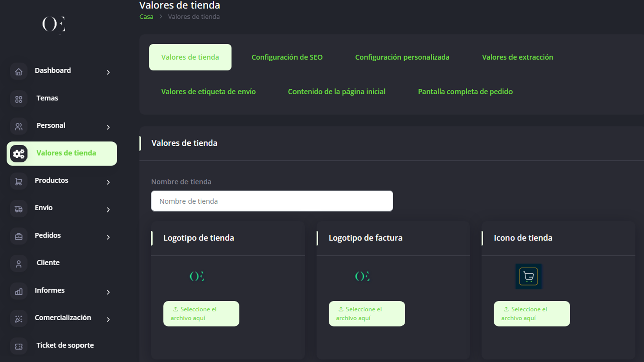Click the Temas grid icon
The width and height of the screenshot is (644, 362).
pyautogui.click(x=19, y=99)
